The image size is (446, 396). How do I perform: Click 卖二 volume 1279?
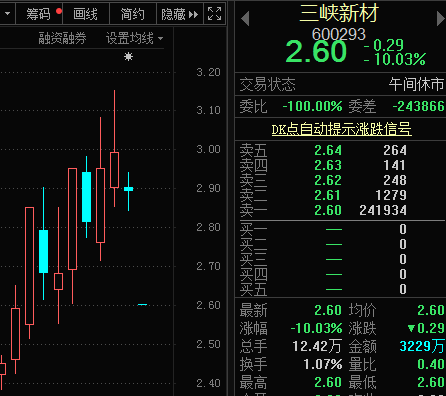[391, 195]
